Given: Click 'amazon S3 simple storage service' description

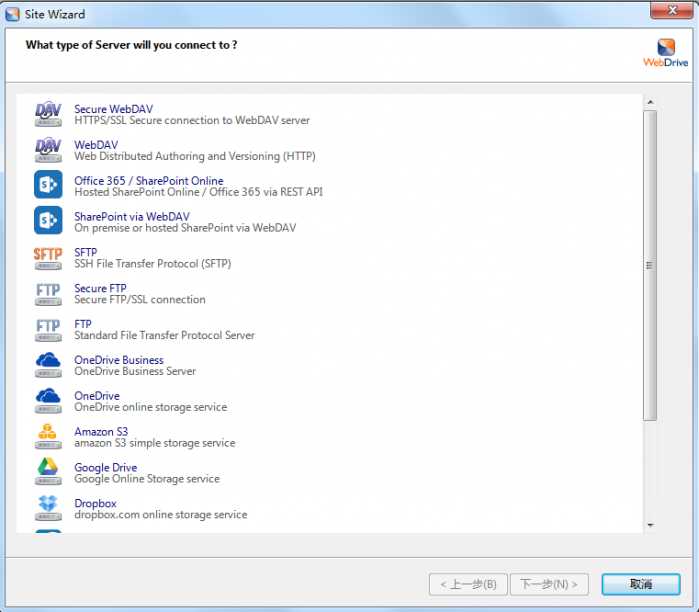Looking at the screenshot, I should [x=154, y=443].
